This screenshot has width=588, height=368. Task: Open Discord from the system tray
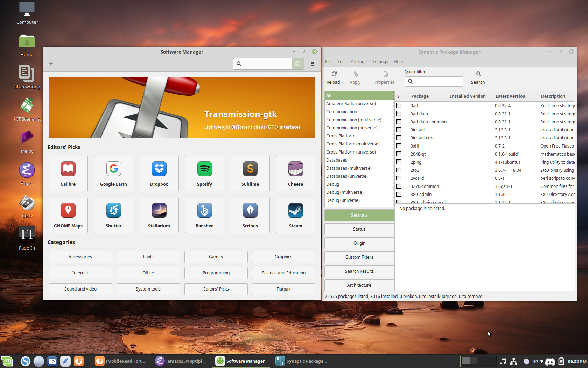coord(550,361)
